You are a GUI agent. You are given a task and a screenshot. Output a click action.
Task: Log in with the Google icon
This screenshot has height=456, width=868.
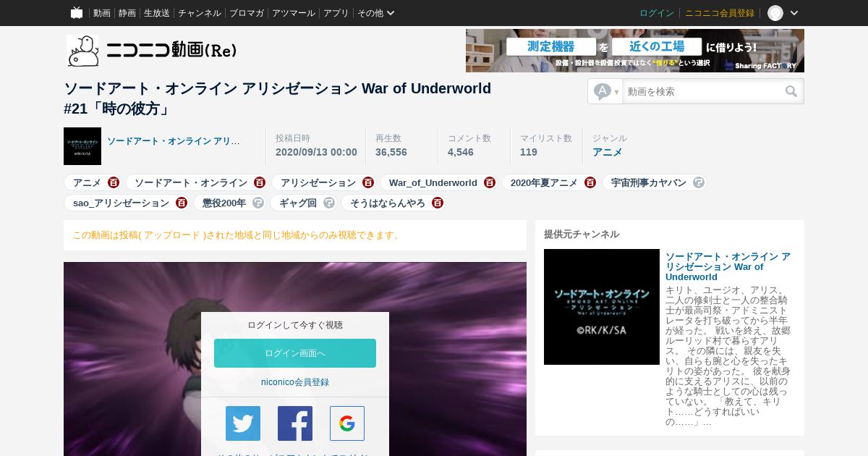click(347, 423)
